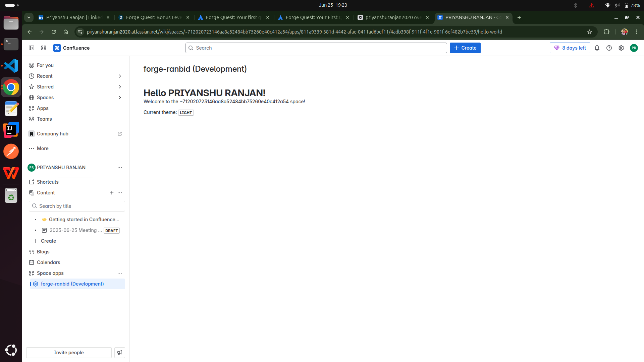The width and height of the screenshot is (644, 362).
Task: Click the PR profile avatar
Action: [x=634, y=48]
